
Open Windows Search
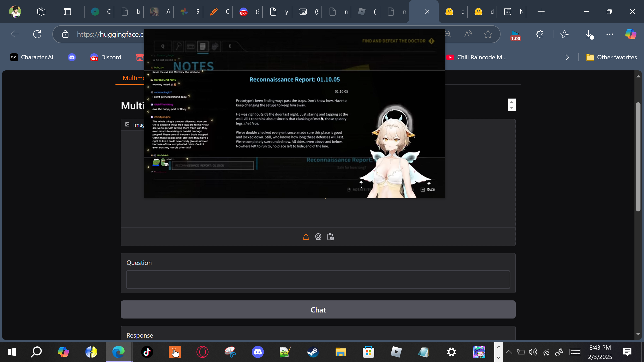point(36,352)
